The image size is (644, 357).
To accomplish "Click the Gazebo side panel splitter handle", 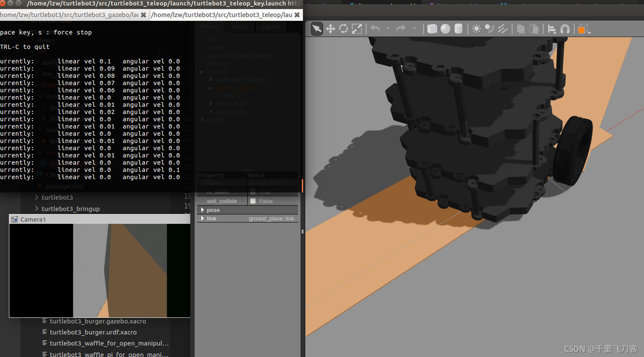I will [x=303, y=232].
